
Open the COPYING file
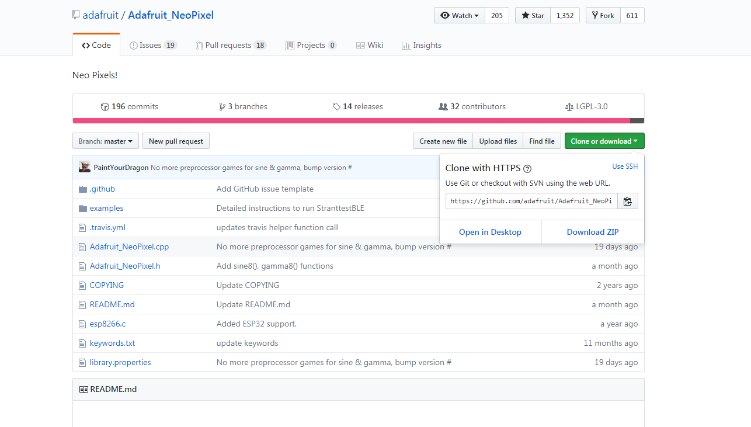tap(106, 285)
